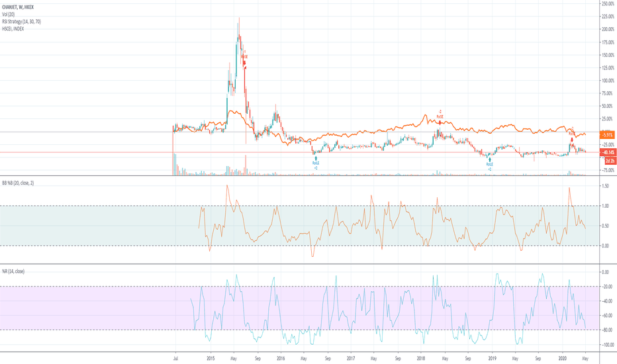The image size is (617, 364).
Task: Click the HSCEI, INDEX comparison label
Action: click(x=13, y=28)
